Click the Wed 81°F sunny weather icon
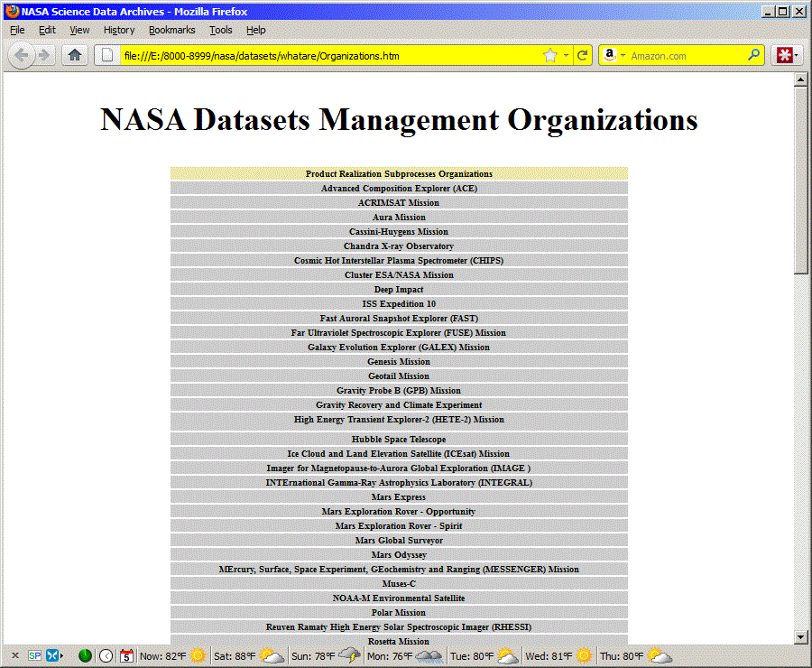 click(x=584, y=656)
